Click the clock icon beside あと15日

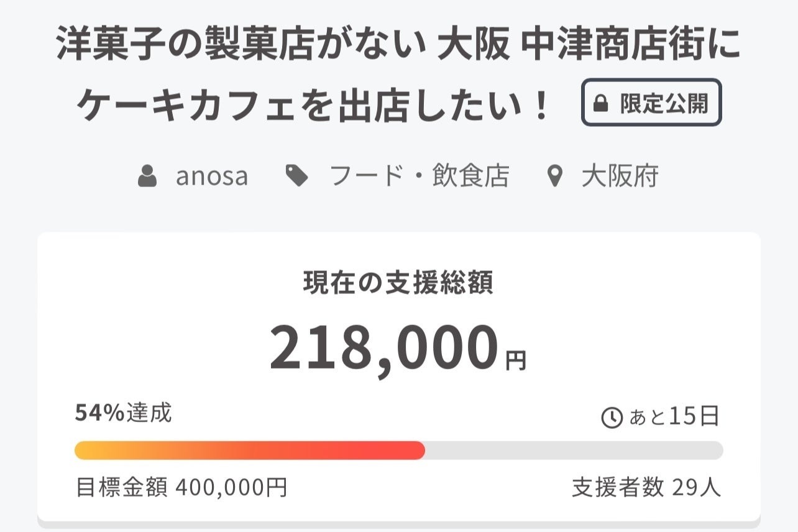pos(612,418)
